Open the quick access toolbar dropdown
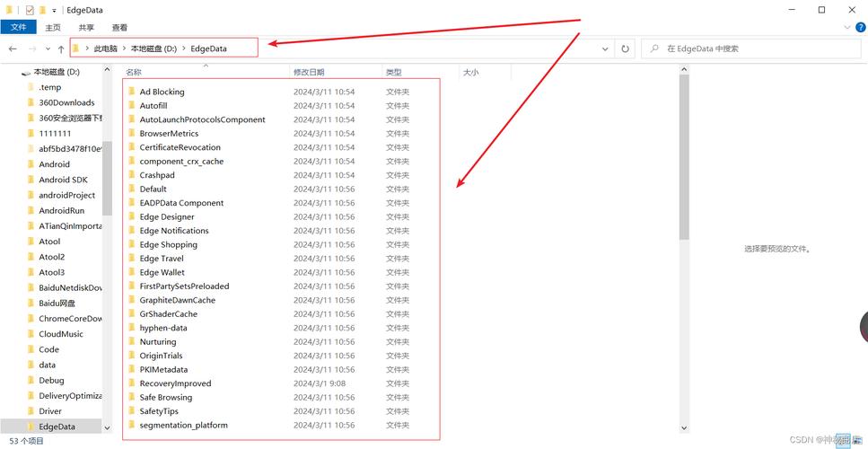This screenshot has width=868, height=449. (54, 10)
